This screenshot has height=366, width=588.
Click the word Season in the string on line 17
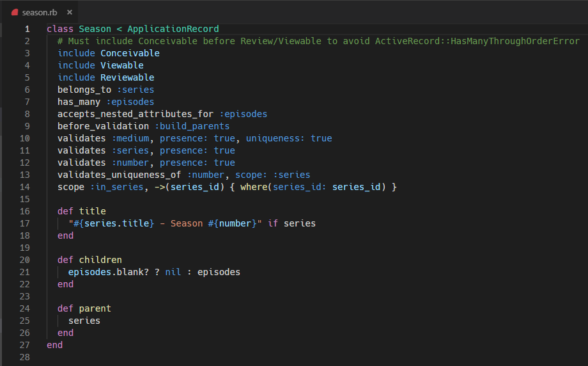click(x=187, y=223)
